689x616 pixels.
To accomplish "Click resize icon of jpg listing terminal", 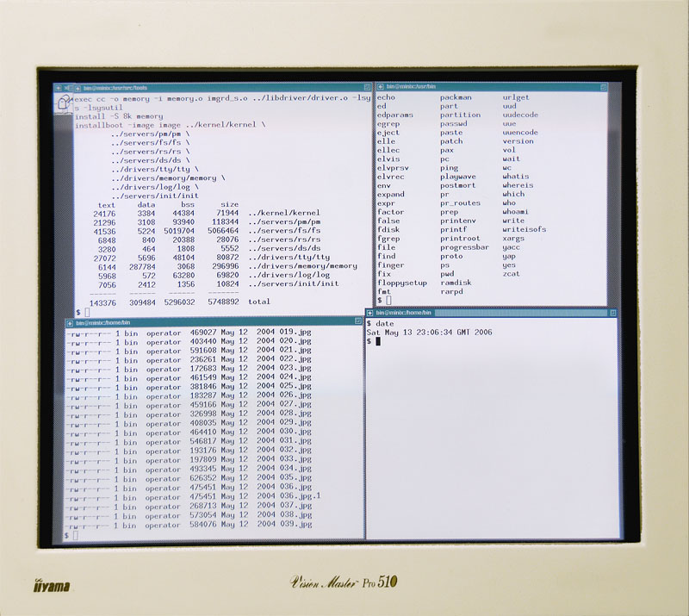I will click(357, 323).
